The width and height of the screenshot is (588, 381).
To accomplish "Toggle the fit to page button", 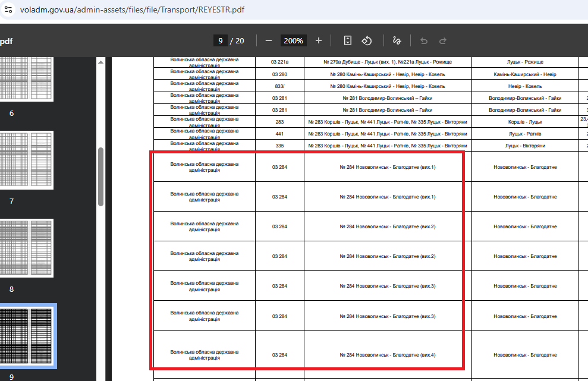I will click(348, 40).
